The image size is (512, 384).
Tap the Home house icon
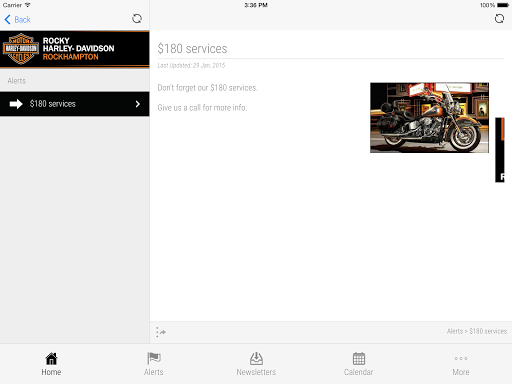pos(51,359)
